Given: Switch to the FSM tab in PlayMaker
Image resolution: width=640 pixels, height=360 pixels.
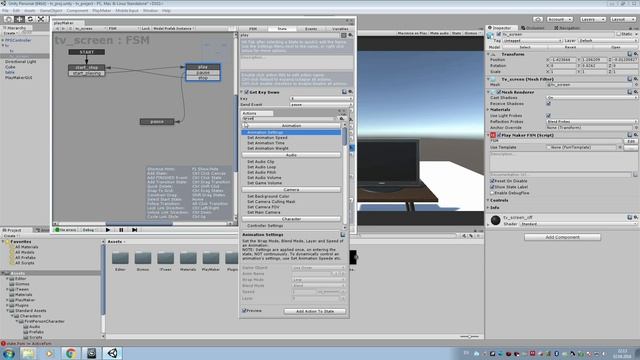Looking at the screenshot, I should pos(253,29).
